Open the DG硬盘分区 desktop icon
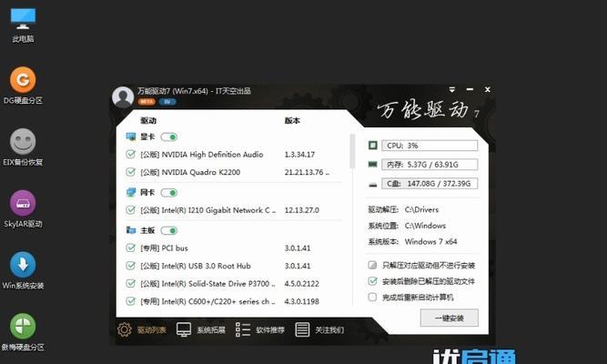Viewport: 607px width, 364px height. pyautogui.click(x=23, y=86)
